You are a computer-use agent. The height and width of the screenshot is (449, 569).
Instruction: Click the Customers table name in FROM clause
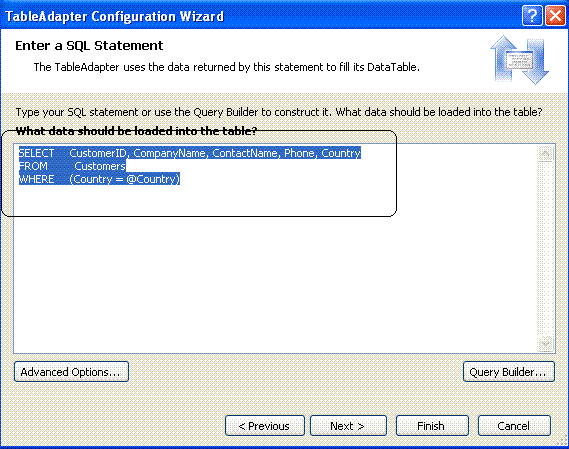click(100, 166)
